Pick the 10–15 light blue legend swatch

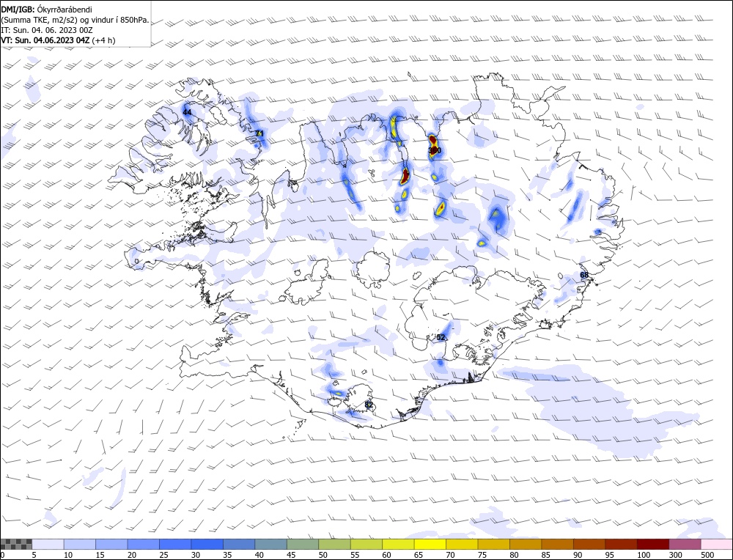click(x=80, y=544)
